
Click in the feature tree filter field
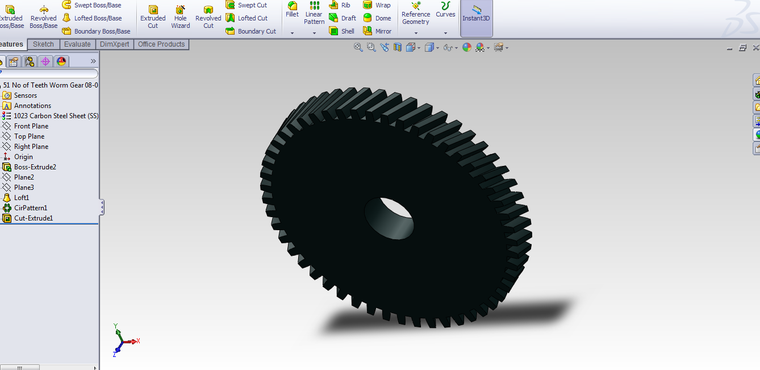48,74
